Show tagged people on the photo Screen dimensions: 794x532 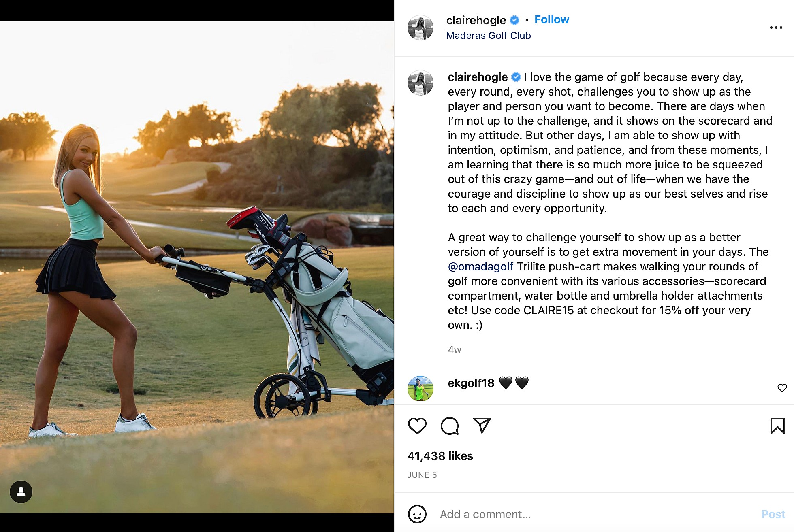(x=21, y=492)
